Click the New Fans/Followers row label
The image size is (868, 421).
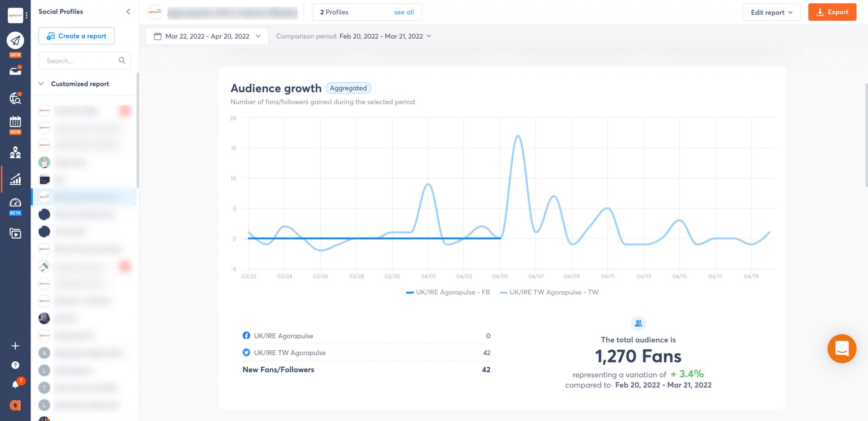tap(278, 370)
